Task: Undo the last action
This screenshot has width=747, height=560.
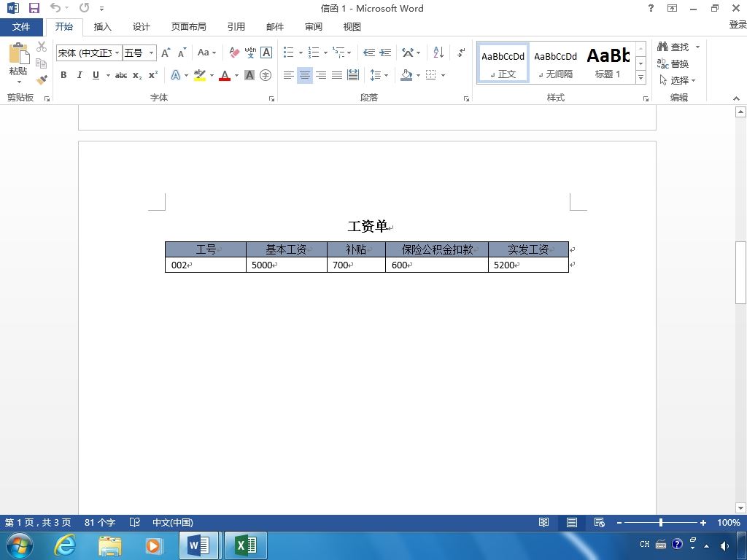Action: (55, 7)
